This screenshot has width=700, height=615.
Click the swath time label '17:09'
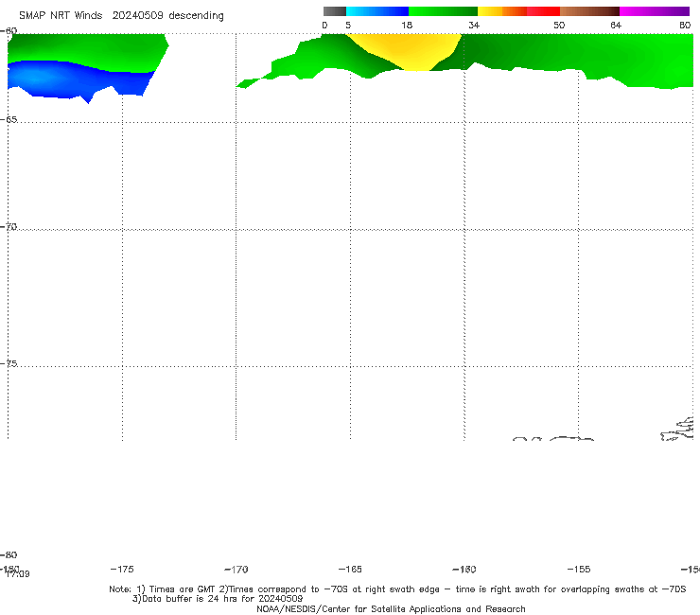point(18,574)
